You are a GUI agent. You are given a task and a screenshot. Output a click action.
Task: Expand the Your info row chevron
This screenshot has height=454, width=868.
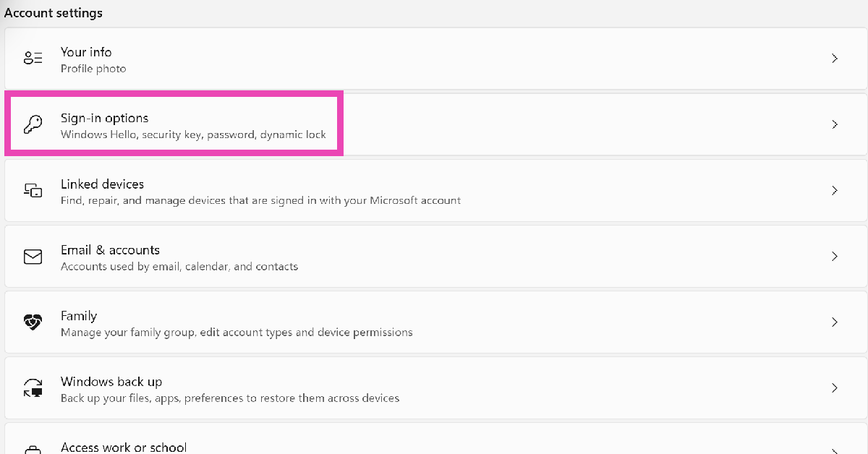pyautogui.click(x=835, y=59)
